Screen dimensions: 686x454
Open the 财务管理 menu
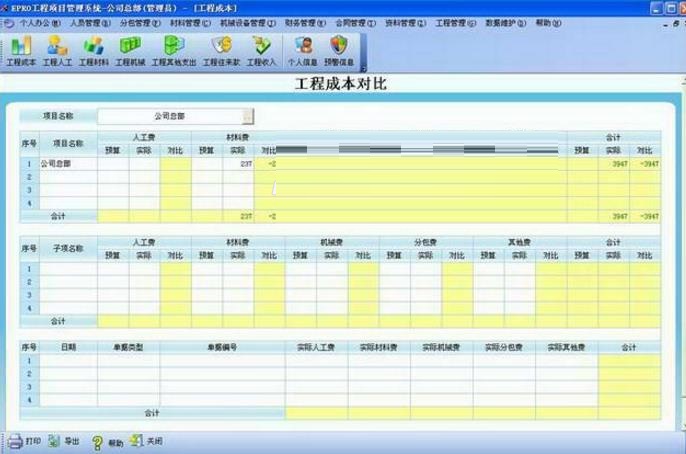(x=305, y=23)
